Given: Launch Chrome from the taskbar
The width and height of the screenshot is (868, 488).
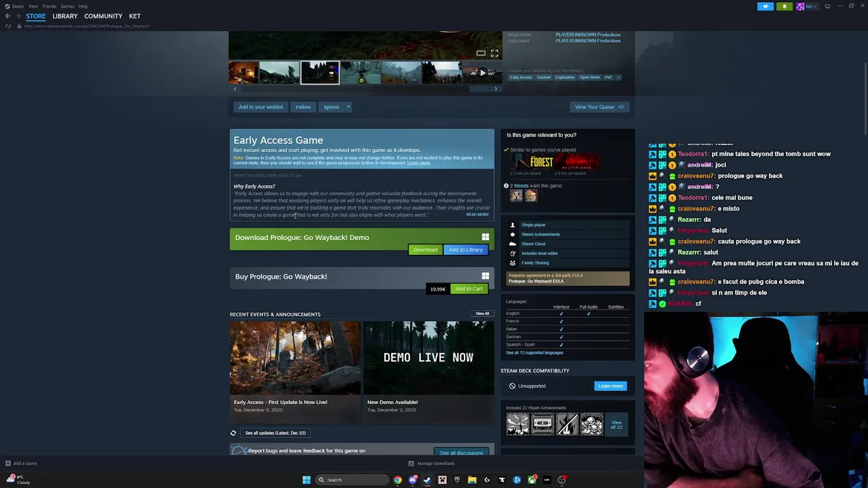Looking at the screenshot, I should click(397, 480).
